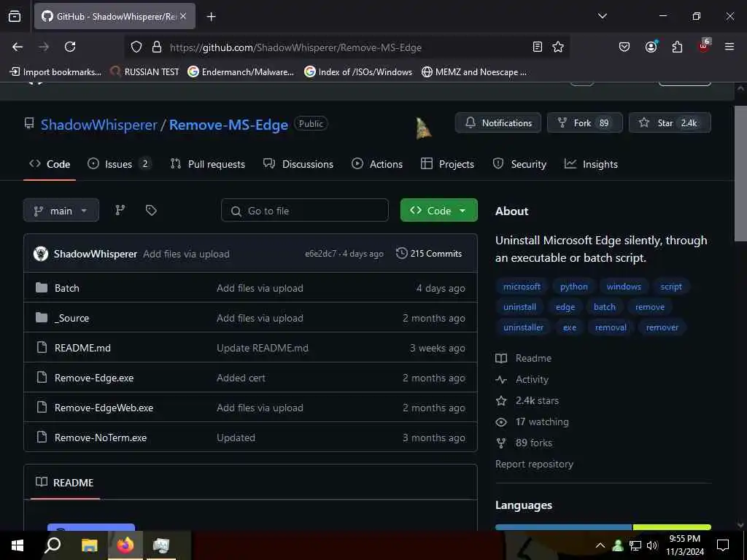
Task: Open Import bookmarks toolbar item
Action: [x=55, y=72]
